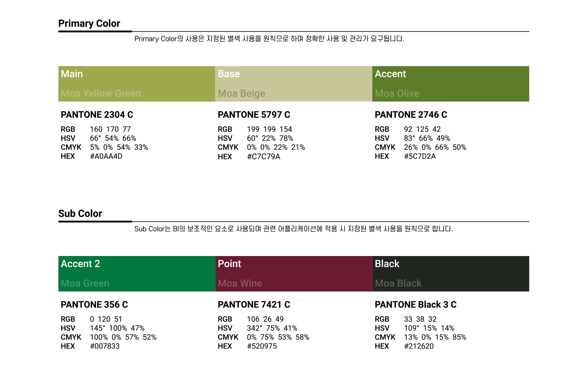588x368 pixels.
Task: Click the Sub Color heading
Action: coord(80,213)
